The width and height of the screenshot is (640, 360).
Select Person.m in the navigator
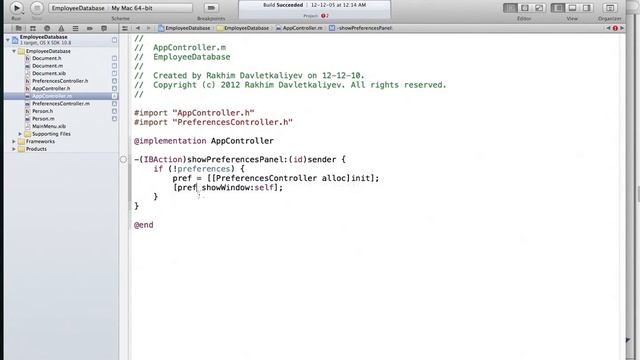(x=43, y=119)
